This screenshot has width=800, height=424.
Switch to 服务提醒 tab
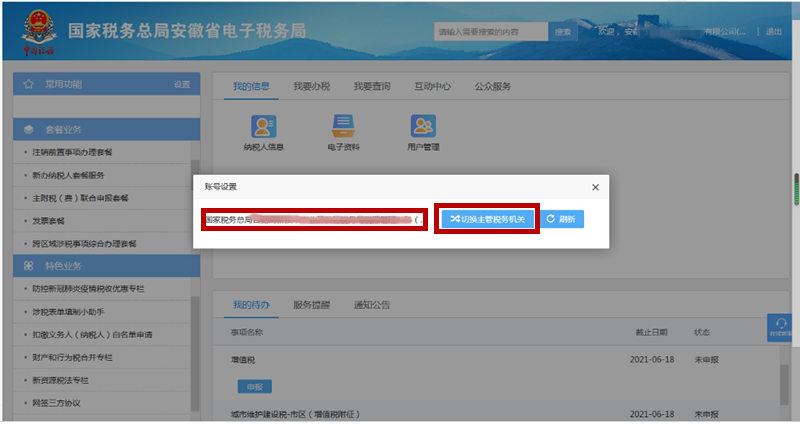click(311, 305)
